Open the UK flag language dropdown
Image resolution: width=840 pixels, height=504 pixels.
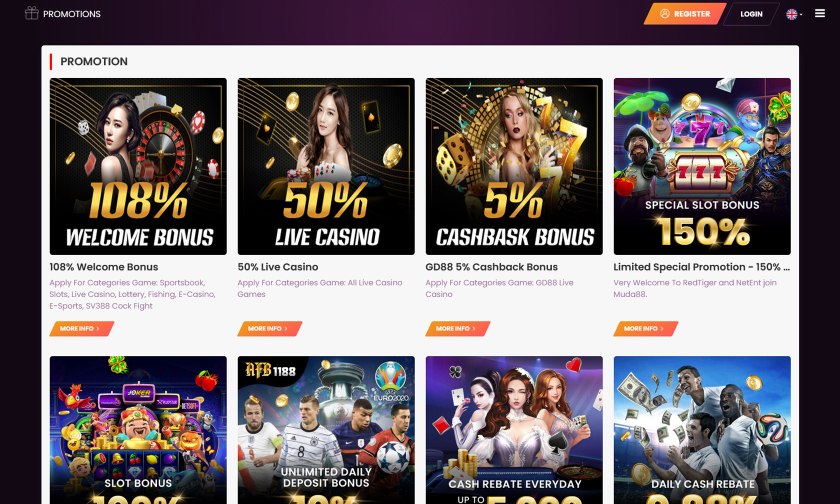(x=794, y=14)
